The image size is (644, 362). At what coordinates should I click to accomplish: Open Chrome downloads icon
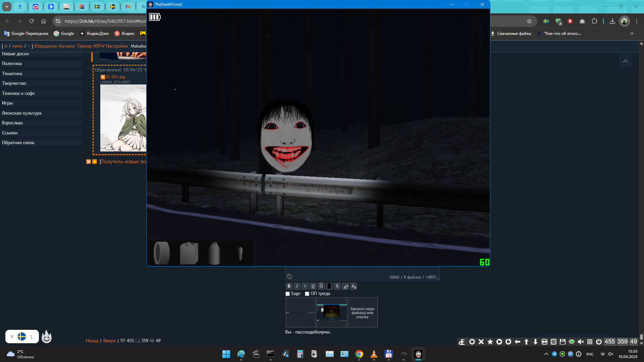coord(612,21)
